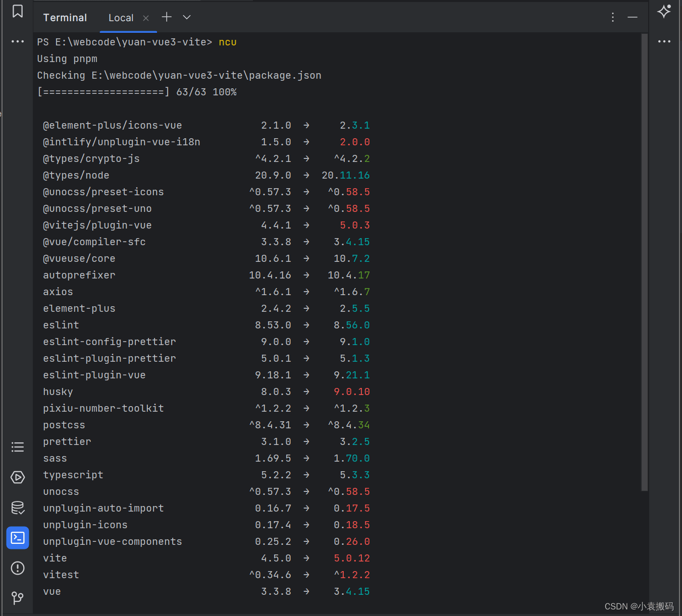Click the eslint-plugin-vue package name
Image resolution: width=682 pixels, height=616 pixels.
pyautogui.click(x=94, y=375)
